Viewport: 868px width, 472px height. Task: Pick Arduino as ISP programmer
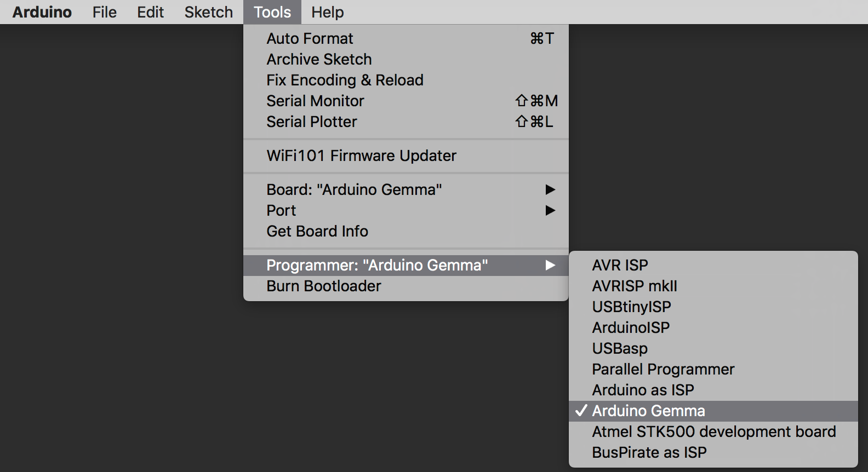(x=643, y=390)
